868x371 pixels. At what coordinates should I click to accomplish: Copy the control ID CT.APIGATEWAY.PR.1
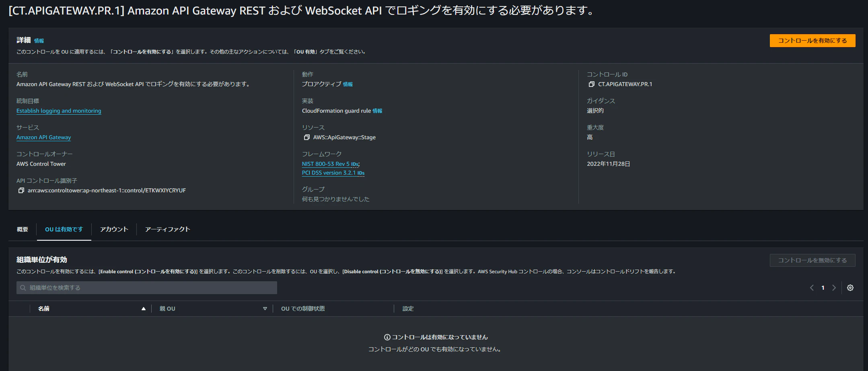591,84
